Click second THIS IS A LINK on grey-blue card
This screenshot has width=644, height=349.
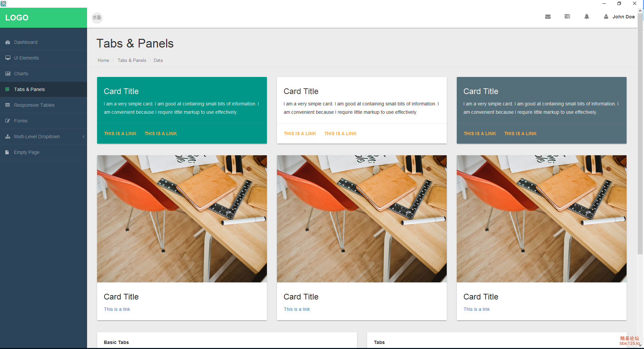point(520,134)
